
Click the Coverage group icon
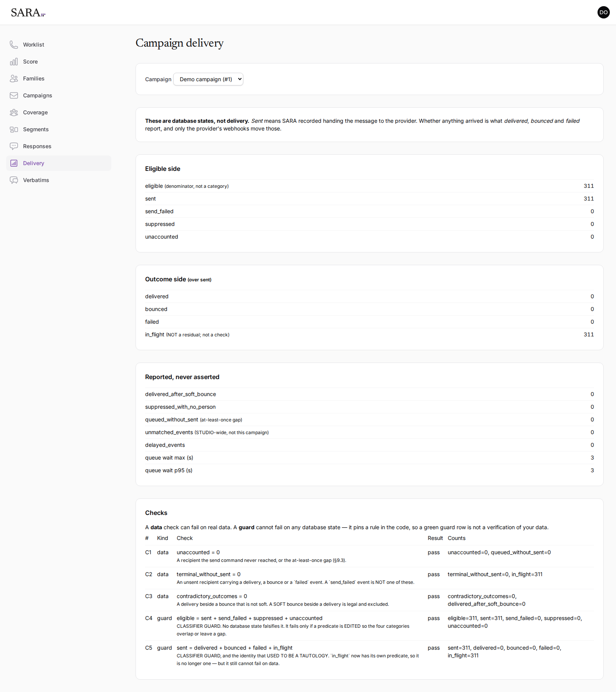(14, 112)
